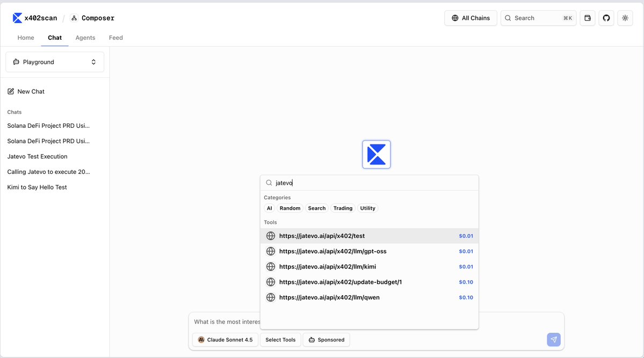The image size is (644, 358).
Task: Click the New Chat pencil icon
Action: (11, 92)
